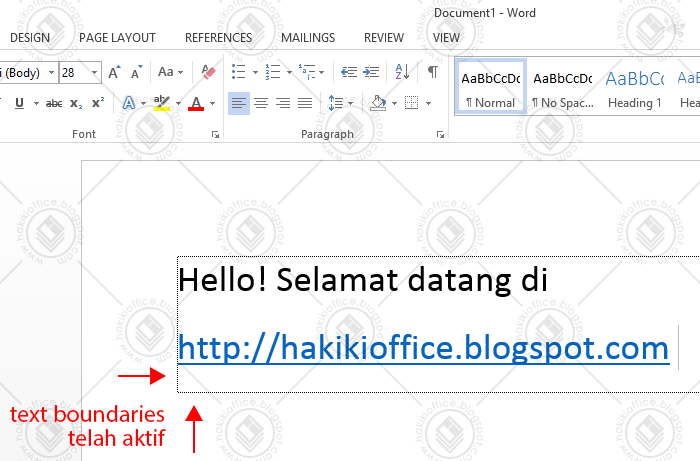Expand the underline style dropdown
The height and width of the screenshot is (461, 700).
pos(36,104)
